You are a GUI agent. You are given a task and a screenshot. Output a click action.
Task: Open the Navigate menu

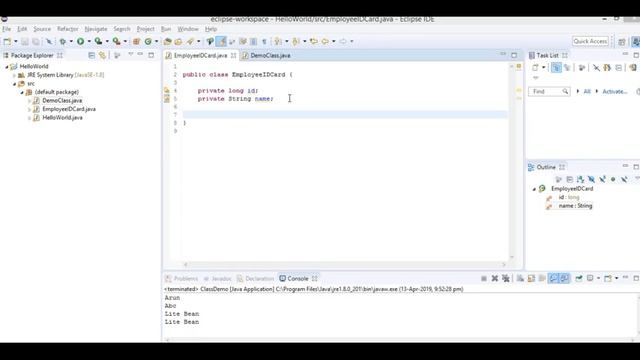pyautogui.click(x=96, y=29)
